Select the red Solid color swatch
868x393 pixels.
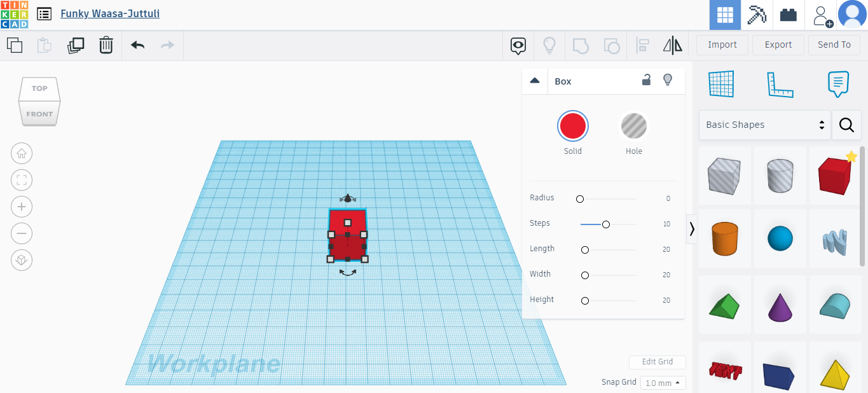[x=573, y=125]
